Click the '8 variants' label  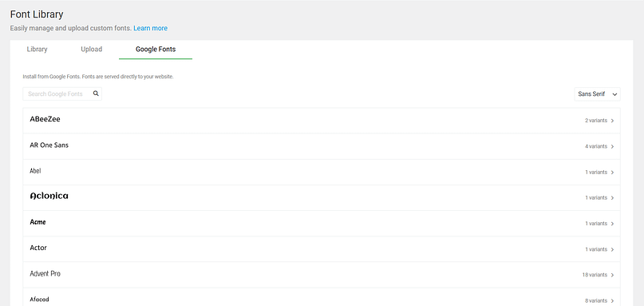pyautogui.click(x=596, y=300)
